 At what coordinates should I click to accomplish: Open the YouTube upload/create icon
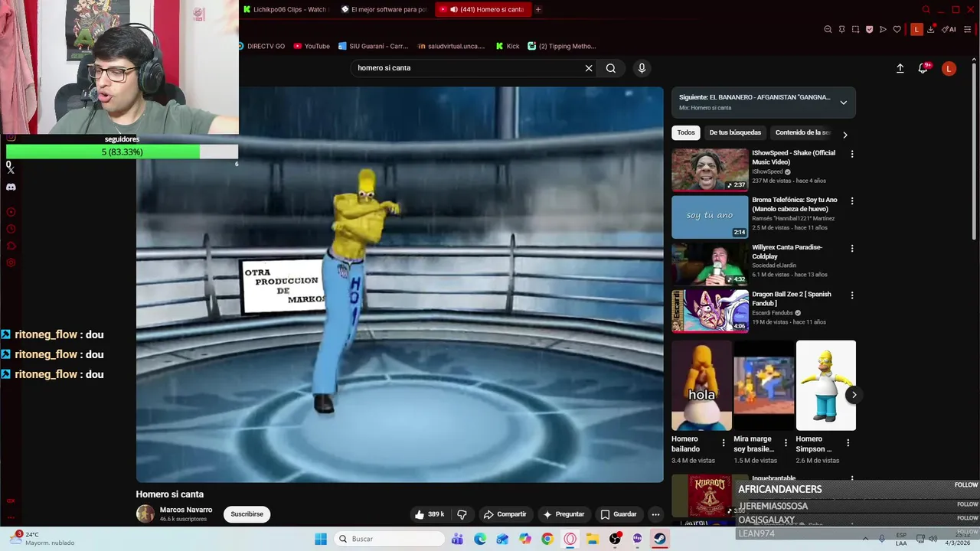pos(900,68)
